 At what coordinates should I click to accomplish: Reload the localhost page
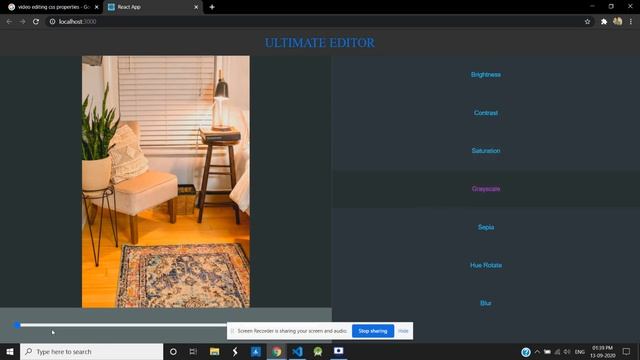point(36,21)
